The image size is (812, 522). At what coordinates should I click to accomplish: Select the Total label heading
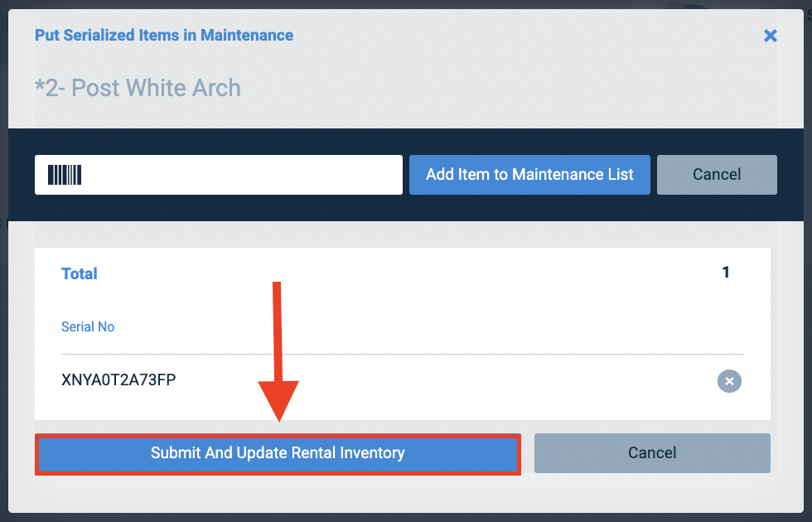pyautogui.click(x=79, y=273)
